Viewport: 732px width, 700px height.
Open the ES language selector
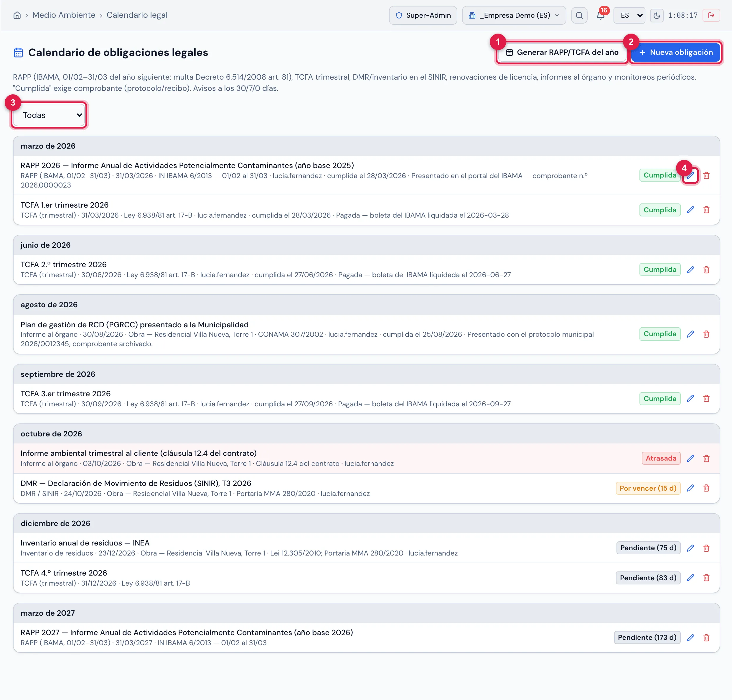tap(629, 15)
